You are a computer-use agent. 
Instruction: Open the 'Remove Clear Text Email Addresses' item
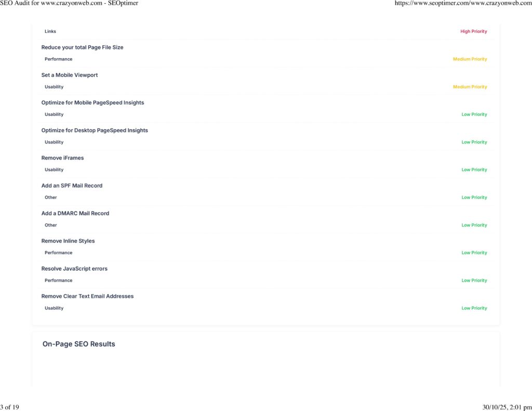click(x=87, y=296)
